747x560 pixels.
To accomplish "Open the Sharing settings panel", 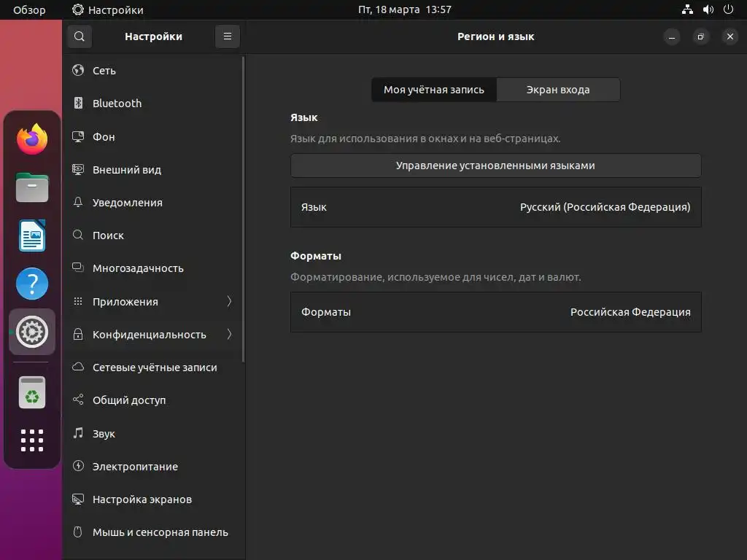I will (128, 400).
